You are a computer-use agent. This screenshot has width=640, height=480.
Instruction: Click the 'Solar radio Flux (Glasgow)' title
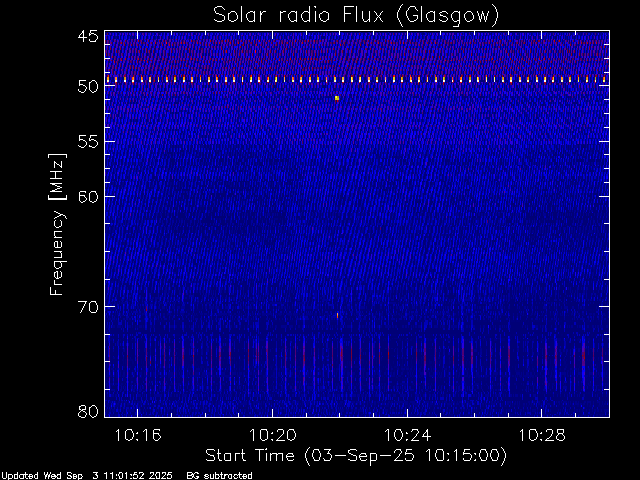[x=356, y=16]
